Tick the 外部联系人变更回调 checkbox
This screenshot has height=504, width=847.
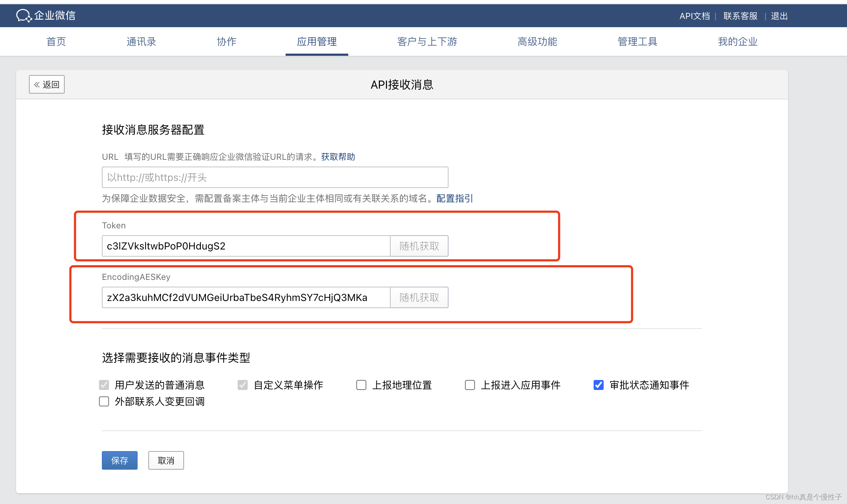104,401
